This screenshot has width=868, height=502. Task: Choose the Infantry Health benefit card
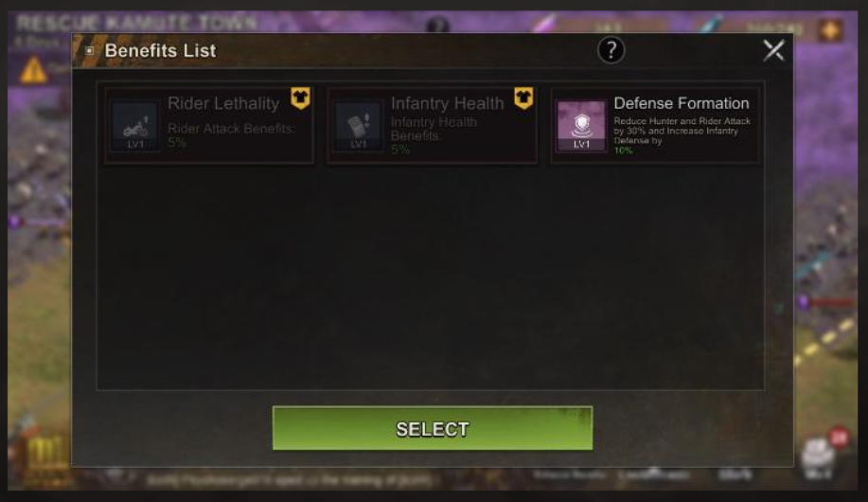pyautogui.click(x=432, y=125)
